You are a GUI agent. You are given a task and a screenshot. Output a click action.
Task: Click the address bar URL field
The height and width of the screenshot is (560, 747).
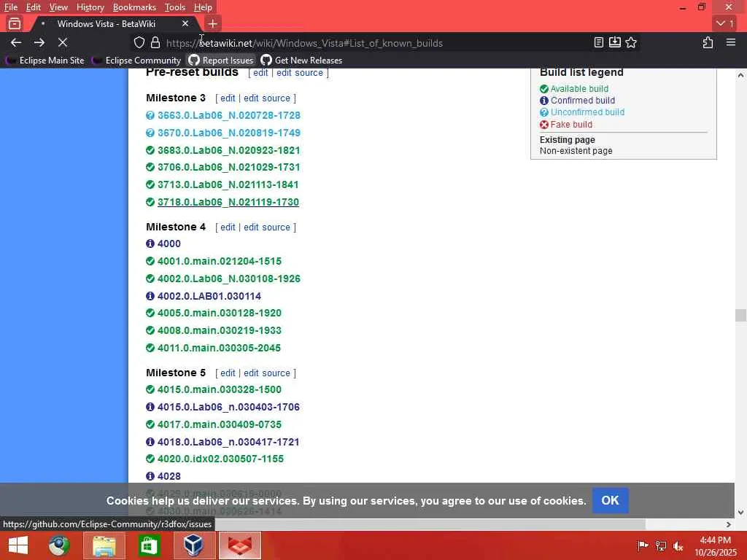371,43
